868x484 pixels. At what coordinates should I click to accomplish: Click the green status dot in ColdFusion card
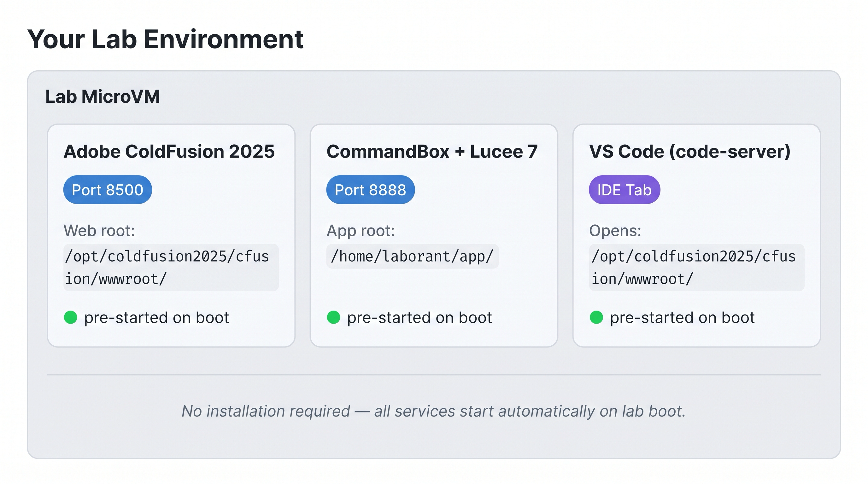pos(71,317)
